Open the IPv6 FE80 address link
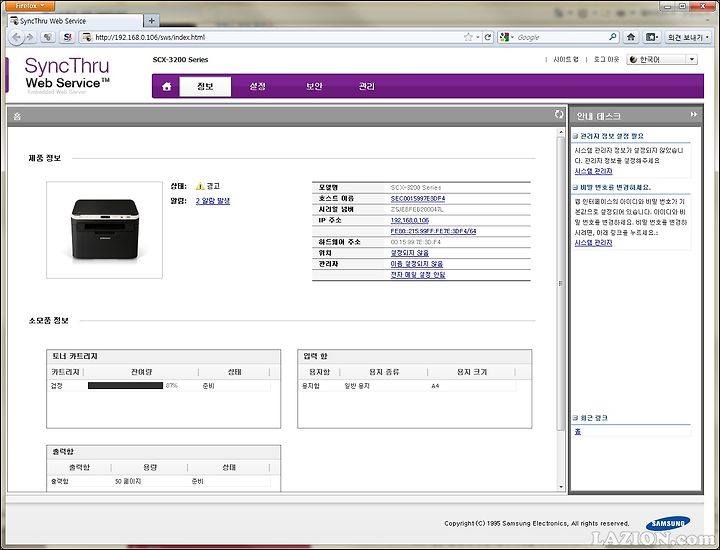 pyautogui.click(x=433, y=231)
